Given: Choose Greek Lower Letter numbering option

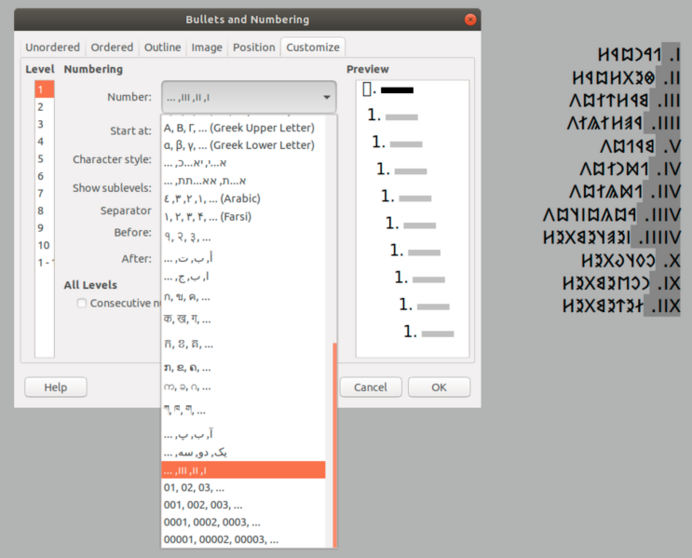Looking at the screenshot, I should 240,145.
